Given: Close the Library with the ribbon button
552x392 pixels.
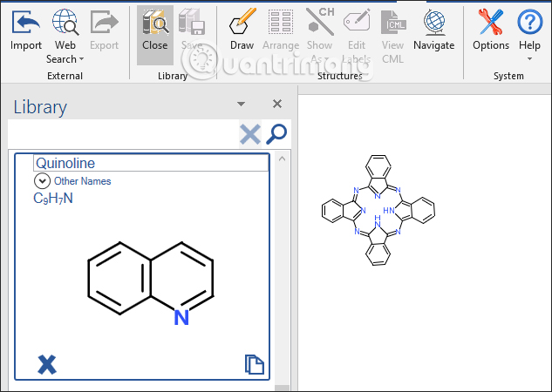Looking at the screenshot, I should [x=155, y=35].
